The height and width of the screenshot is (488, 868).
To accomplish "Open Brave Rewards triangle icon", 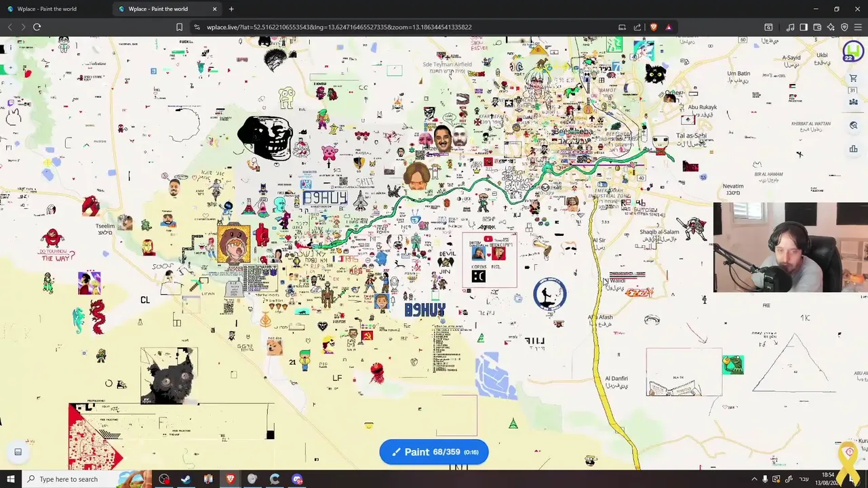I will (669, 27).
